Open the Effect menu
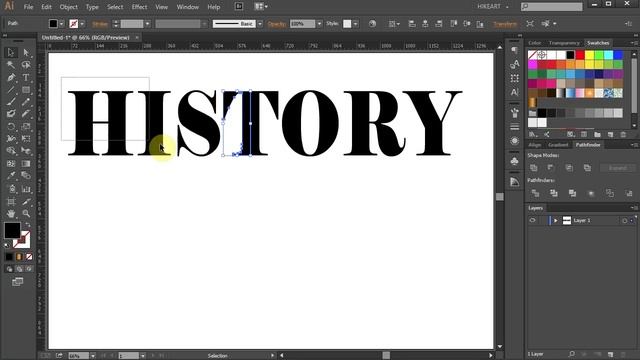 click(x=139, y=7)
